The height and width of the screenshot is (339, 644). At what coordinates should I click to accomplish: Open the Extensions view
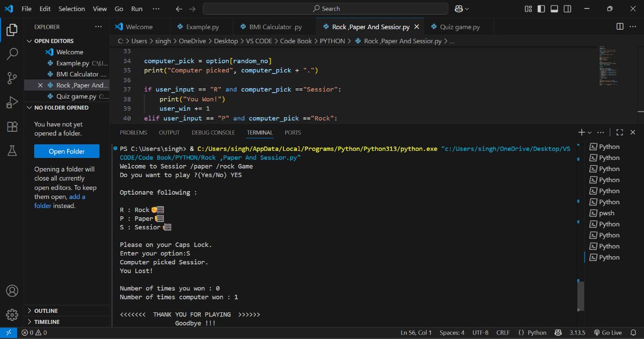point(12,127)
